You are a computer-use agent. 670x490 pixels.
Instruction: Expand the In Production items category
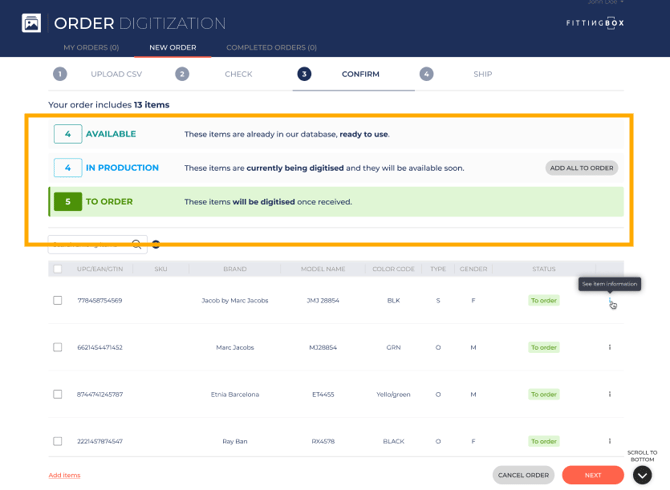tap(121, 168)
